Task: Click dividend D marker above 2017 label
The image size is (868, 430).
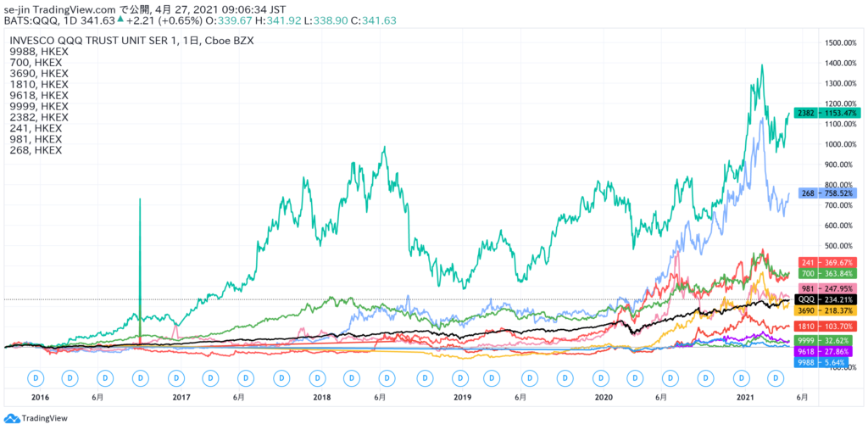Action: (x=176, y=378)
